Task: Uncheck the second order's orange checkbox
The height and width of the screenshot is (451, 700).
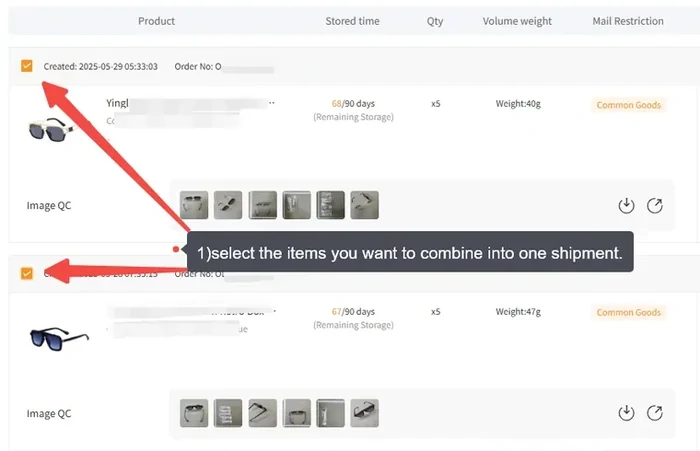Action: pos(27,273)
